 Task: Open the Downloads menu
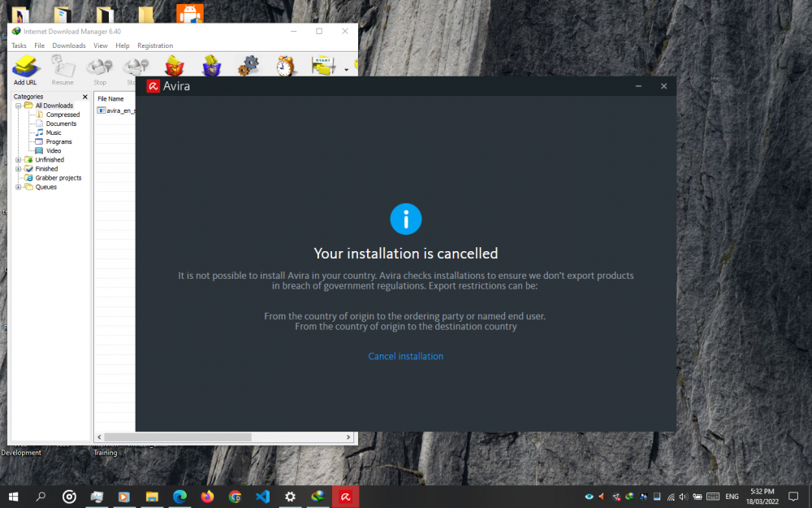tap(69, 46)
